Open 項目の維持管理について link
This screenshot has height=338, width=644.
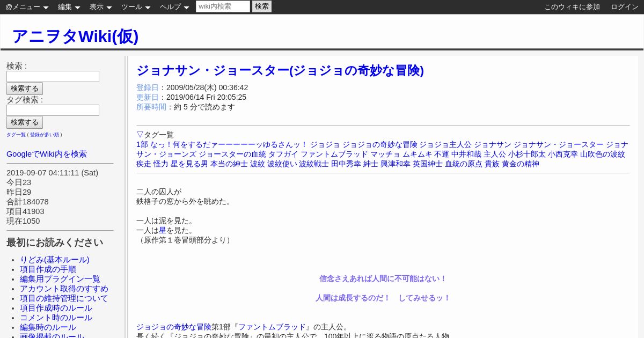pos(64,298)
